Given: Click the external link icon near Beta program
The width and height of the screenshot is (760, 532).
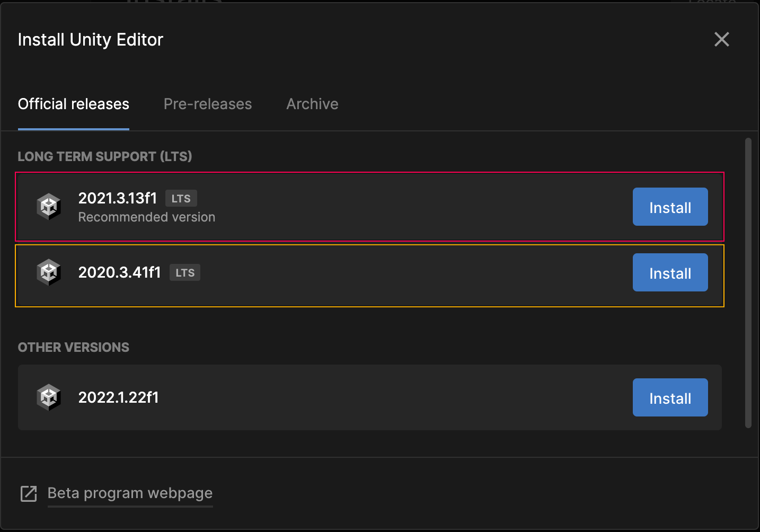Looking at the screenshot, I should coord(29,493).
